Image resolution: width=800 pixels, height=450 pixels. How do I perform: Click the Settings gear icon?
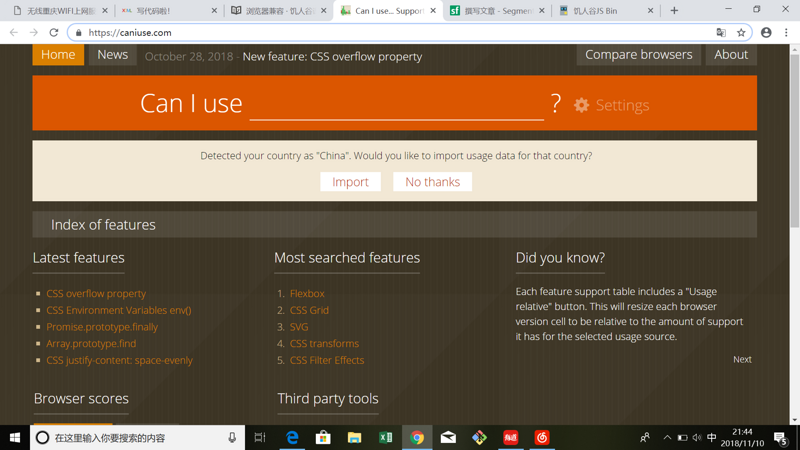pyautogui.click(x=581, y=105)
